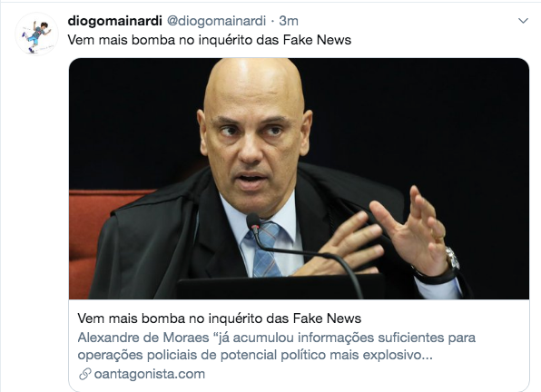The image size is (541, 392).
Task: Expand the tweet options chevron menu
Action: 523,21
